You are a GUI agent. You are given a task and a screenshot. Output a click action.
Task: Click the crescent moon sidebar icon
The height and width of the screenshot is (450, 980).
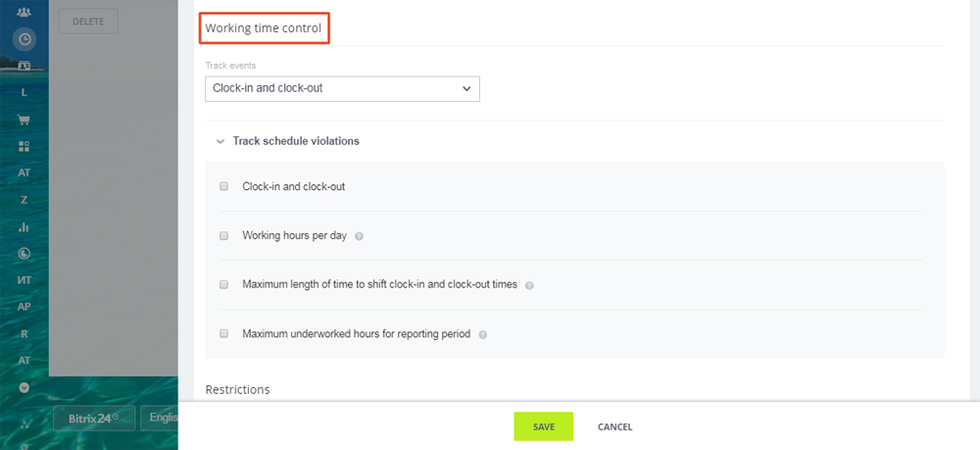(x=24, y=253)
